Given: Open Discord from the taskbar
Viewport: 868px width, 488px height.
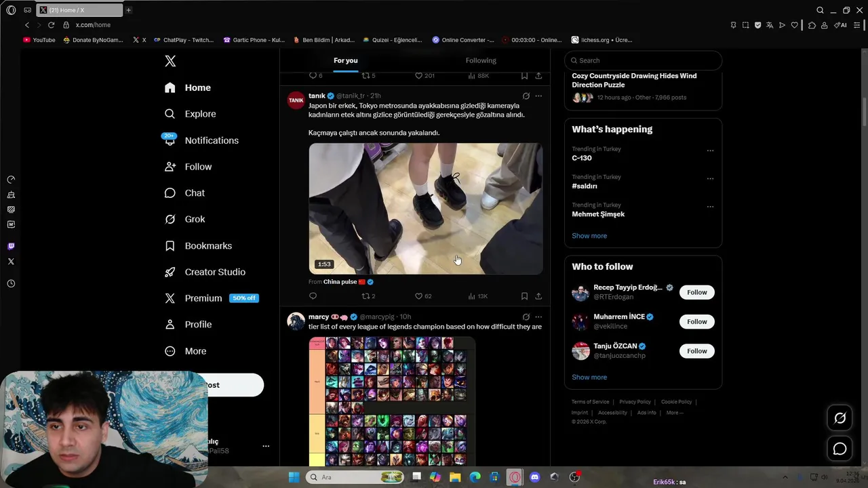Looking at the screenshot, I should (534, 477).
